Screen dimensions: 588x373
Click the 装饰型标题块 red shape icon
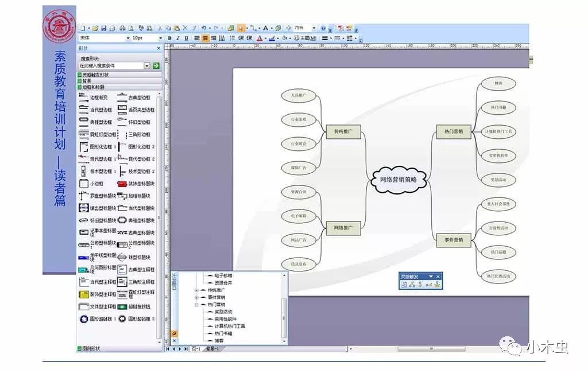tap(121, 184)
